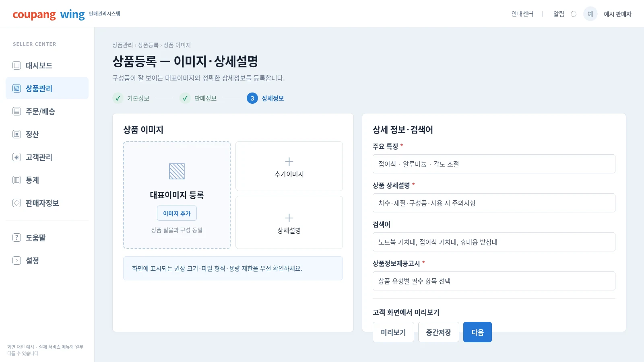The image size is (644, 362).
Task: Click the blue 다음 button
Action: [x=477, y=332]
